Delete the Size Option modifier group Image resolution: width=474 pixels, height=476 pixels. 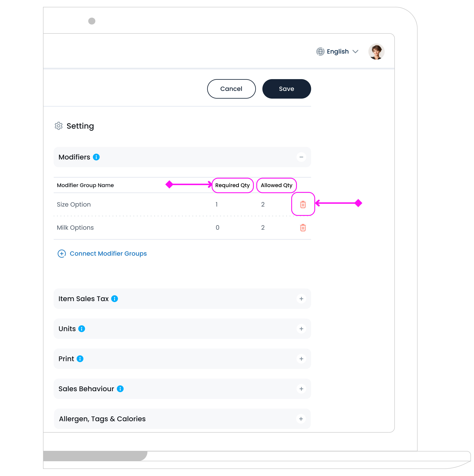pos(303,204)
